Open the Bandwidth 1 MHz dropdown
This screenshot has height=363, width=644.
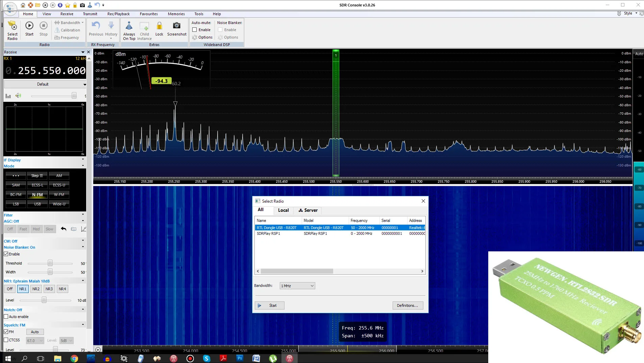pyautogui.click(x=297, y=286)
